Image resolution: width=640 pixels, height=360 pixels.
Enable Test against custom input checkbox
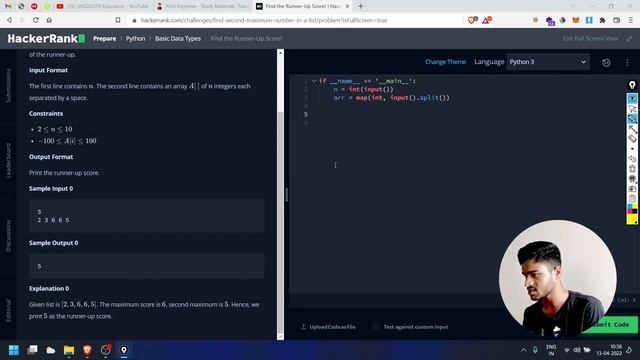376,327
